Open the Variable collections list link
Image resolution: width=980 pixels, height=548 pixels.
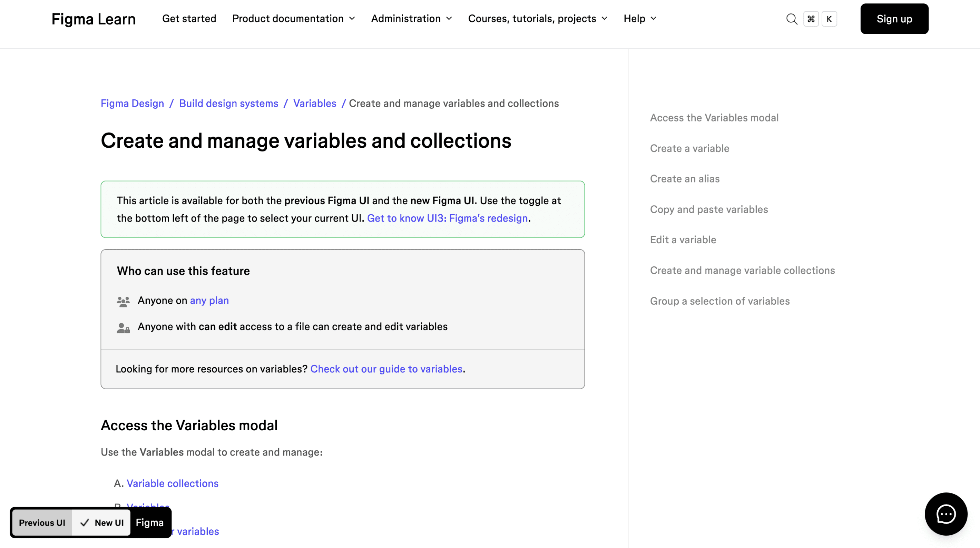[x=172, y=483]
